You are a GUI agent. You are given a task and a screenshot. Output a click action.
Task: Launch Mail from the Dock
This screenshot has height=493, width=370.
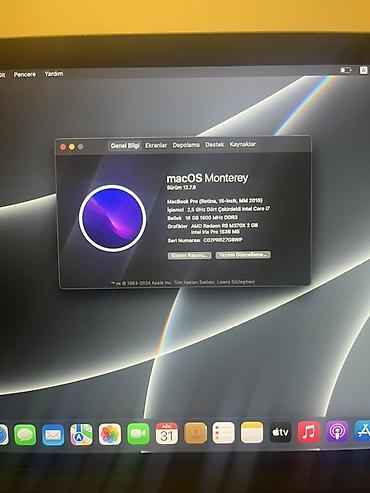click(x=53, y=435)
